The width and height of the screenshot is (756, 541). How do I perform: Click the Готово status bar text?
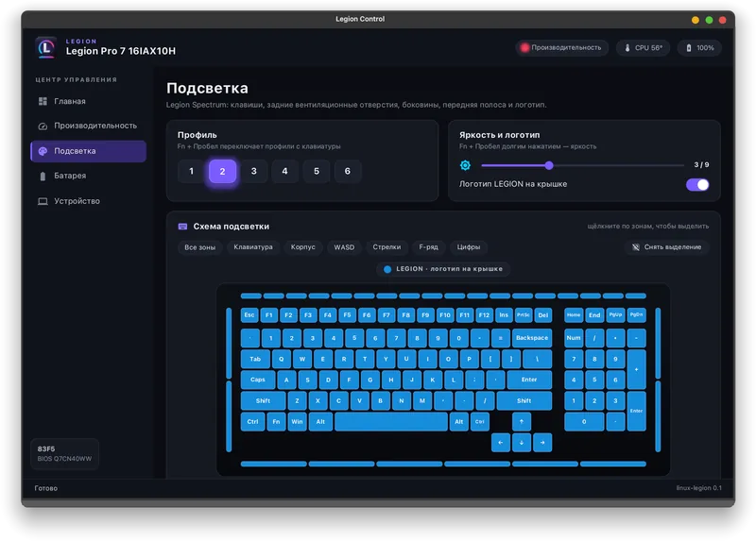click(45, 488)
